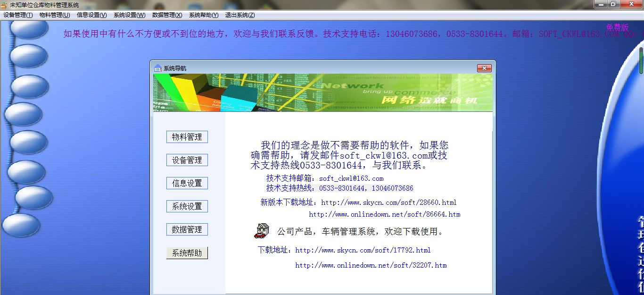Click the 物料管理 navigation button
The image size is (644, 295).
tap(187, 137)
